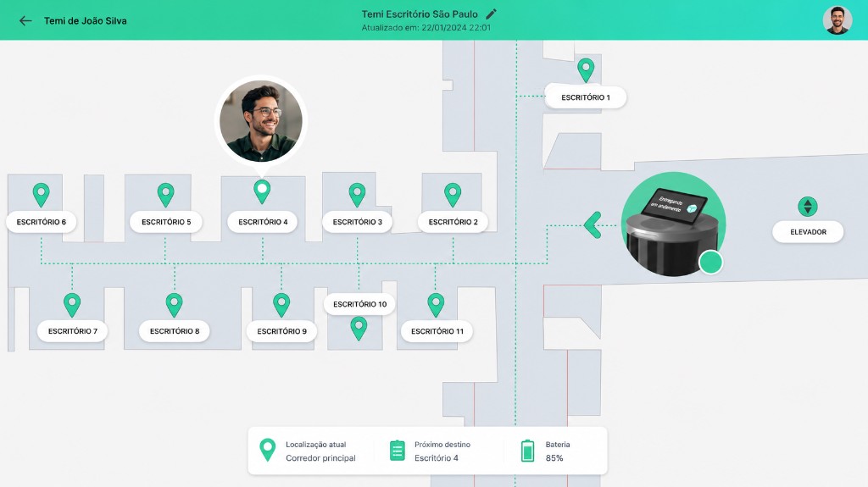Click the green status dot on robot

(x=711, y=263)
